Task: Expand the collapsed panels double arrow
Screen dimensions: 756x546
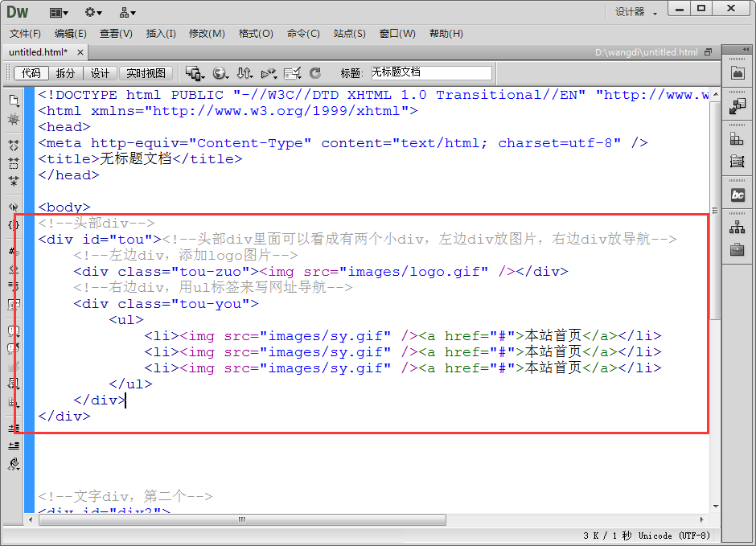Action: point(746,49)
